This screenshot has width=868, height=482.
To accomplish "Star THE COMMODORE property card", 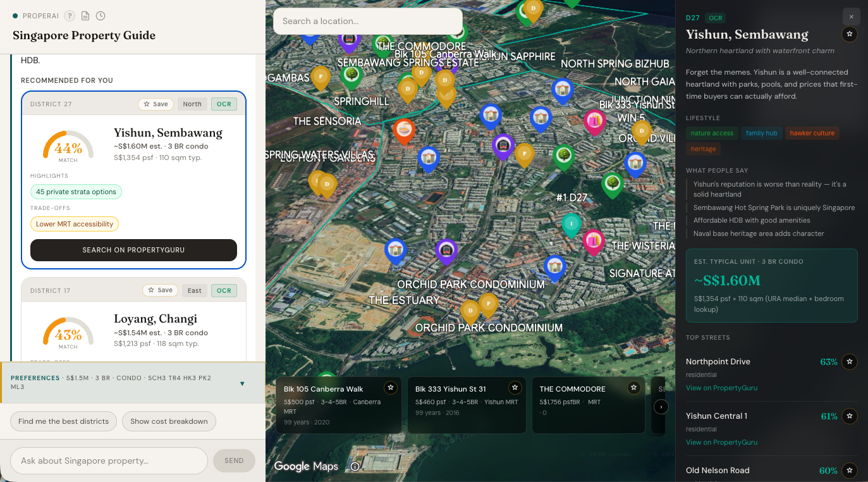I will click(633, 388).
